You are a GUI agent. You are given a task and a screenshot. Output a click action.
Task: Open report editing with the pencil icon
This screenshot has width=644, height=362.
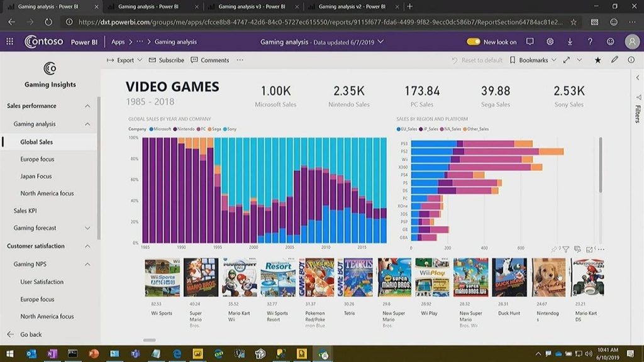tap(614, 60)
